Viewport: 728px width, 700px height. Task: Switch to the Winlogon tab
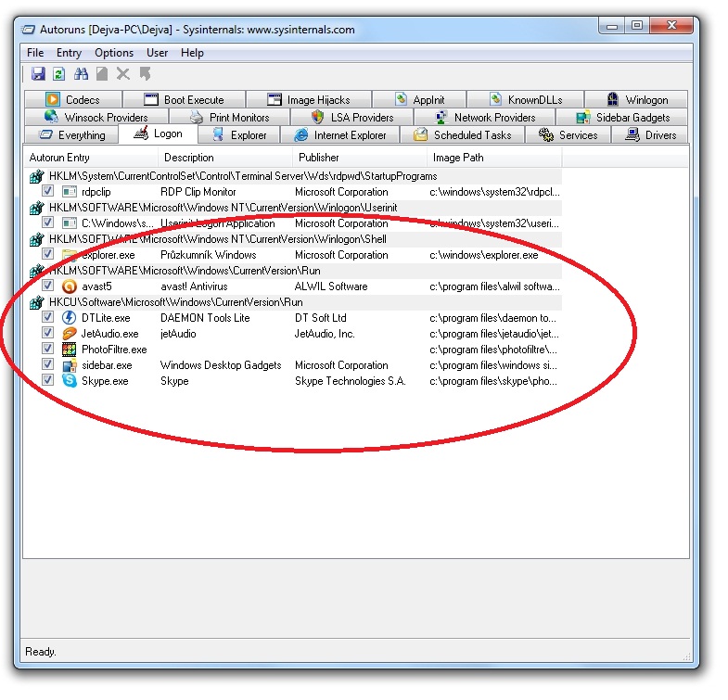pyautogui.click(x=637, y=100)
